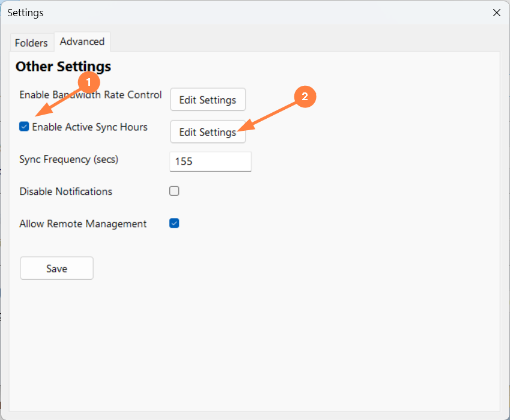Click the Other Settings heading
This screenshot has height=420, width=510.
coord(63,67)
